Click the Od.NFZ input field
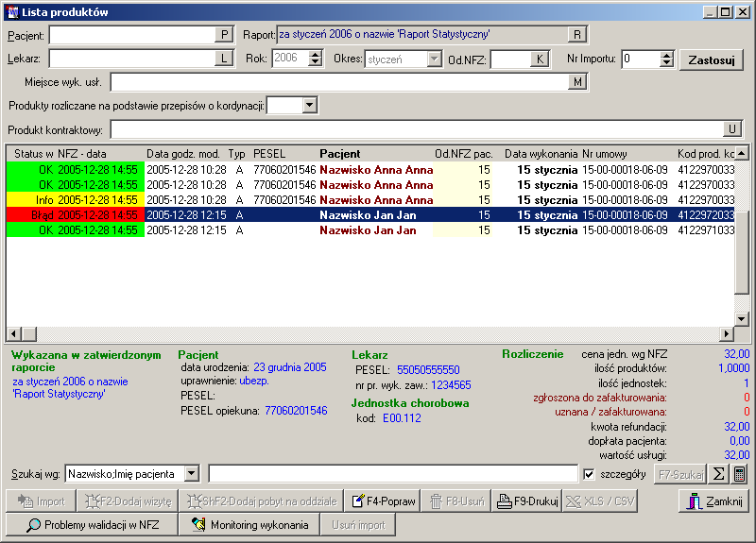This screenshot has height=543, width=756. tap(511, 59)
